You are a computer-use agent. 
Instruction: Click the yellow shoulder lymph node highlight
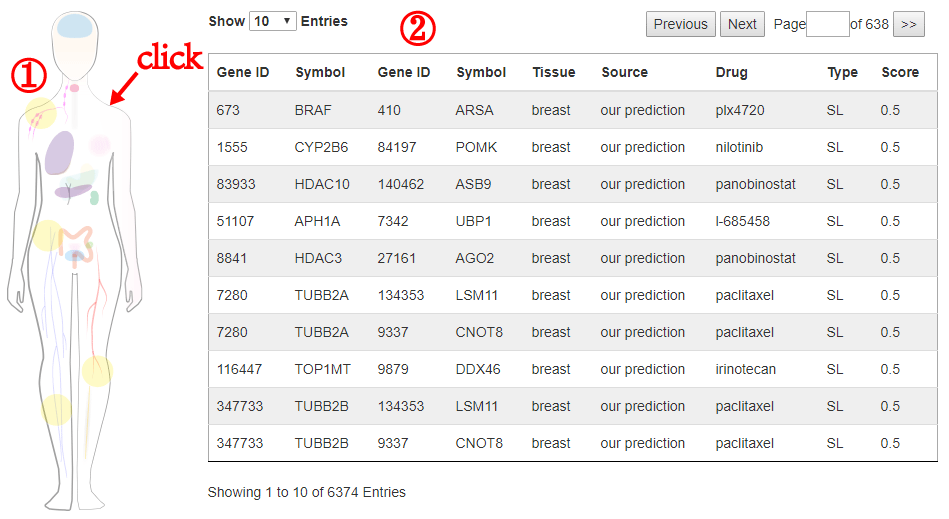click(x=41, y=113)
